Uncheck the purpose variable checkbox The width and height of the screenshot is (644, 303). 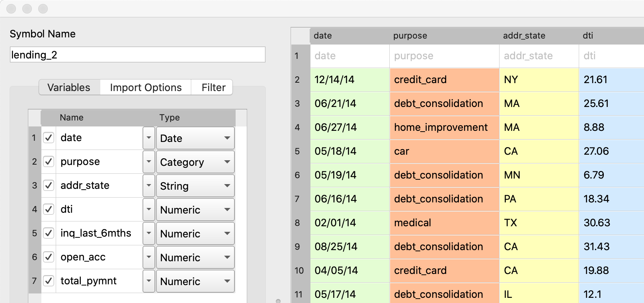tap(49, 161)
